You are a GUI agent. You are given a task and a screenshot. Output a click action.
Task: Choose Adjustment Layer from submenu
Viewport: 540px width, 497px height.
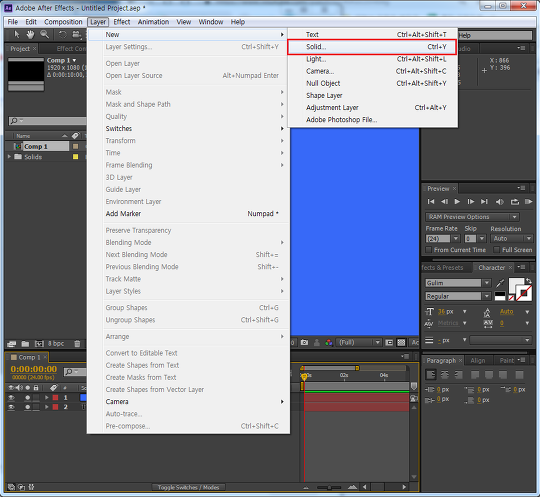coord(373,107)
